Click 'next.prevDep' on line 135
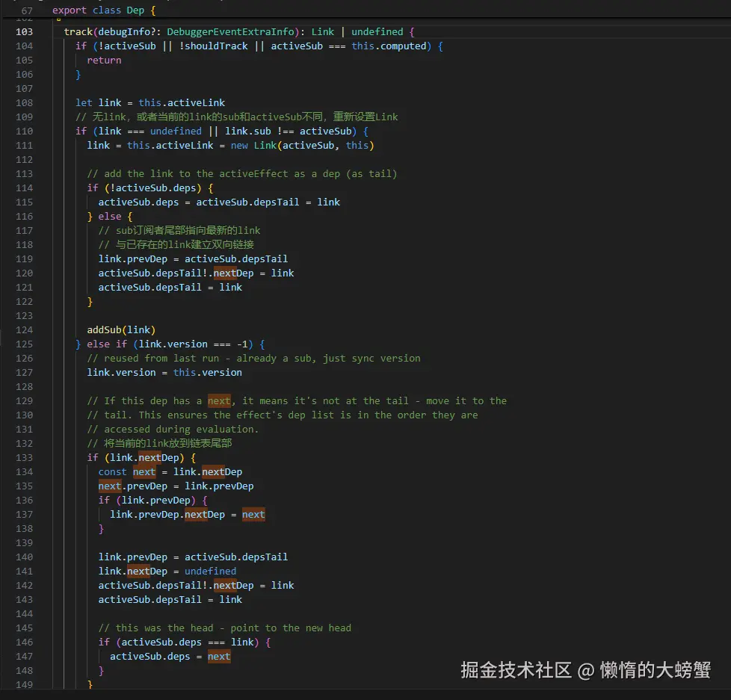 click(133, 486)
